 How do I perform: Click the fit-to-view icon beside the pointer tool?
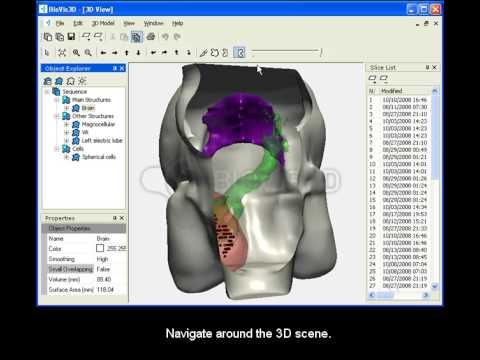tap(62, 53)
